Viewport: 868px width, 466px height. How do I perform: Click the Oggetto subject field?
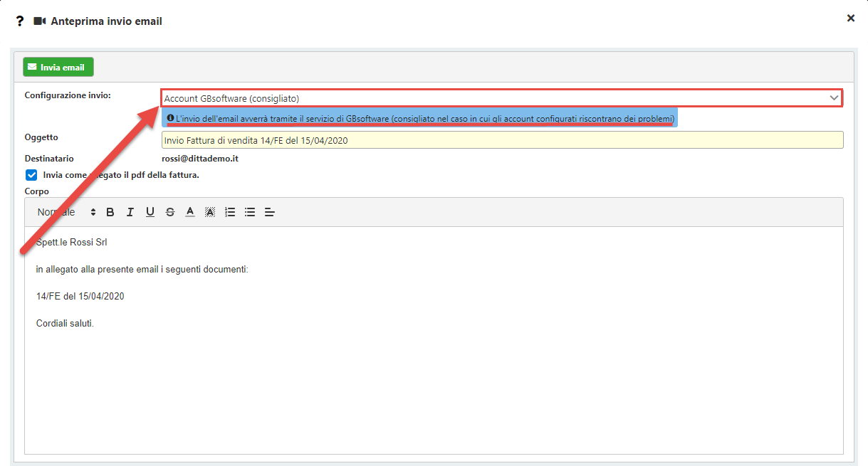[502, 140]
